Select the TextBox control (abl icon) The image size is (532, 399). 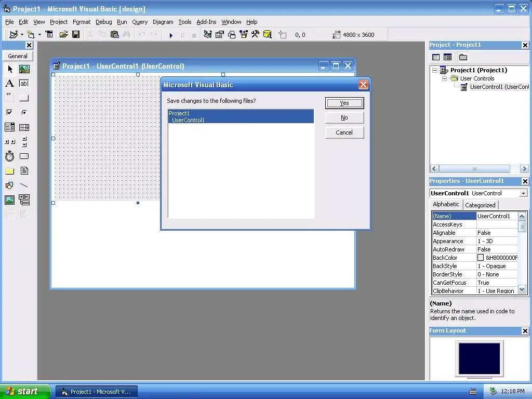pyautogui.click(x=24, y=84)
